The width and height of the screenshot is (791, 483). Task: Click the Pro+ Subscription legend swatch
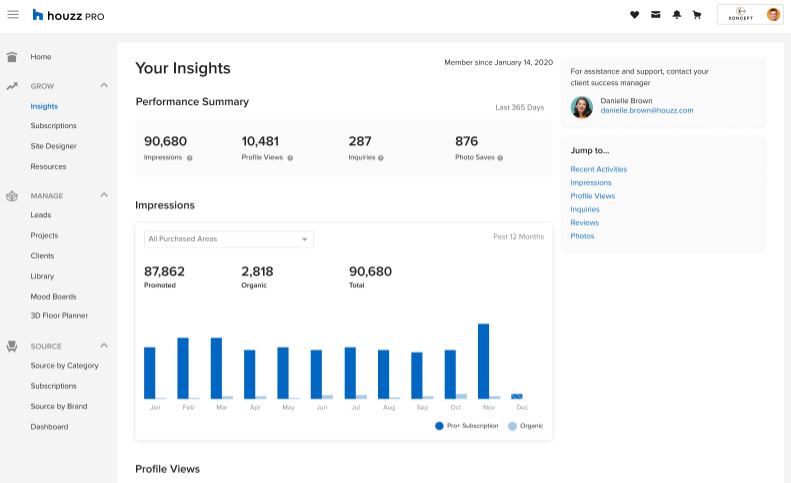pyautogui.click(x=439, y=426)
